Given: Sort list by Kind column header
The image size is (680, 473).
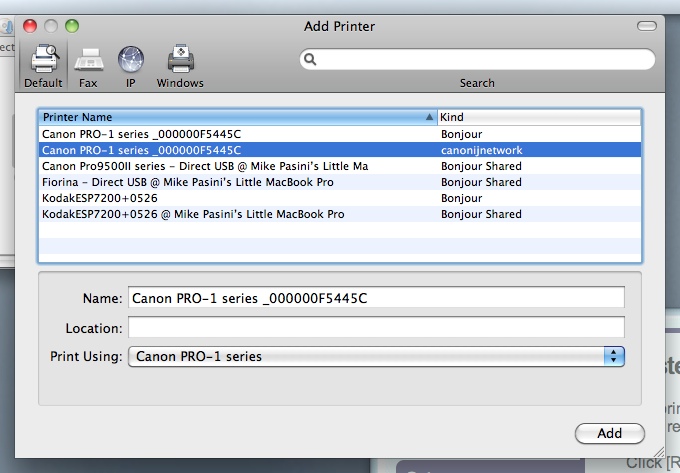Looking at the screenshot, I should (x=538, y=117).
